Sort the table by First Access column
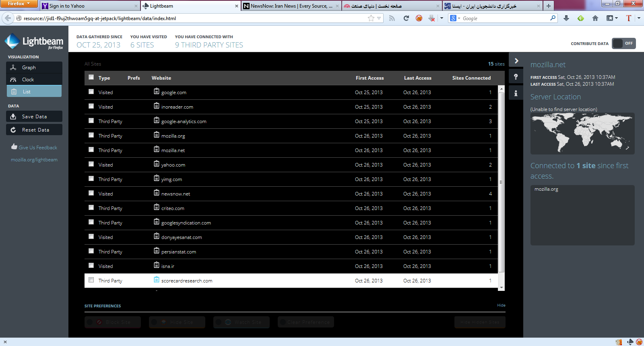644x346 pixels. point(369,78)
